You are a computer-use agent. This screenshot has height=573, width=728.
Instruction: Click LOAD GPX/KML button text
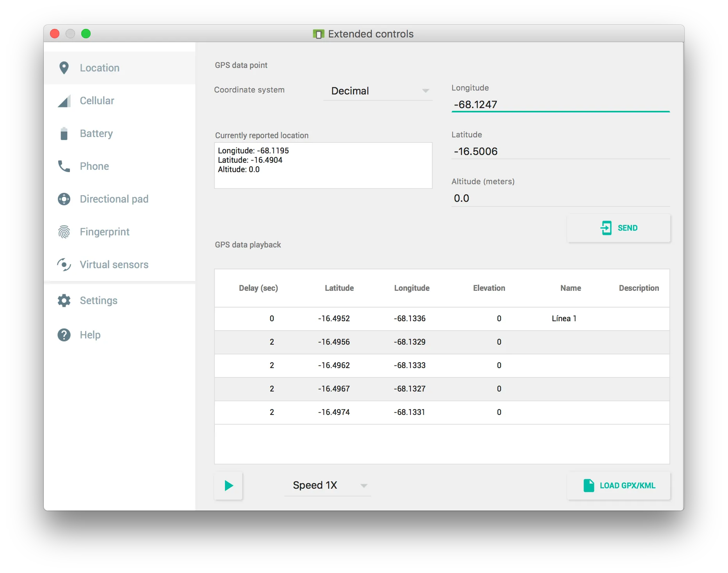[628, 486]
